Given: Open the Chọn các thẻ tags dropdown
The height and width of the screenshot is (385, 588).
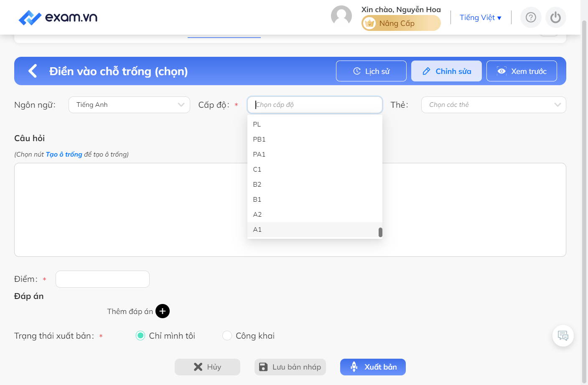Looking at the screenshot, I should 494,105.
